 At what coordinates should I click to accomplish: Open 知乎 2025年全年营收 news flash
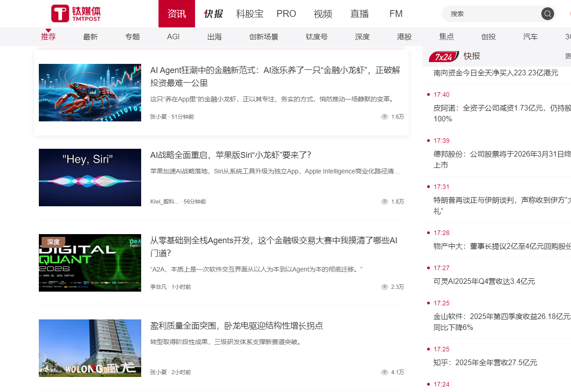pyautogui.click(x=485, y=362)
